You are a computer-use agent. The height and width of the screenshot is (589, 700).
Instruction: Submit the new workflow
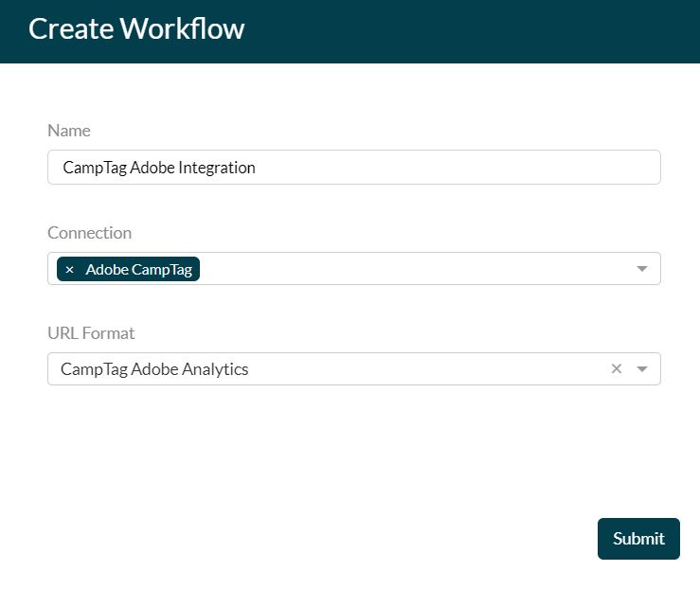coord(638,539)
